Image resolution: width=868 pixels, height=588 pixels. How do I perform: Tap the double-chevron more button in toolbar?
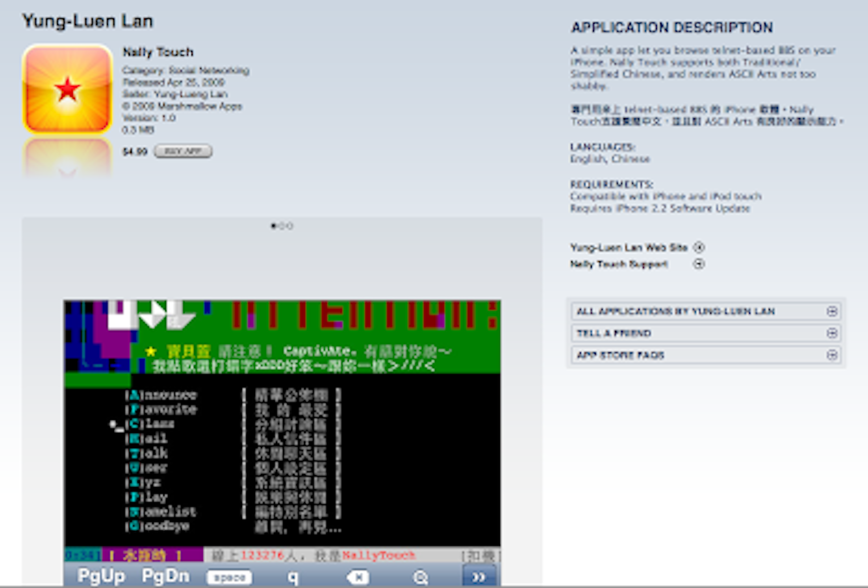click(479, 576)
